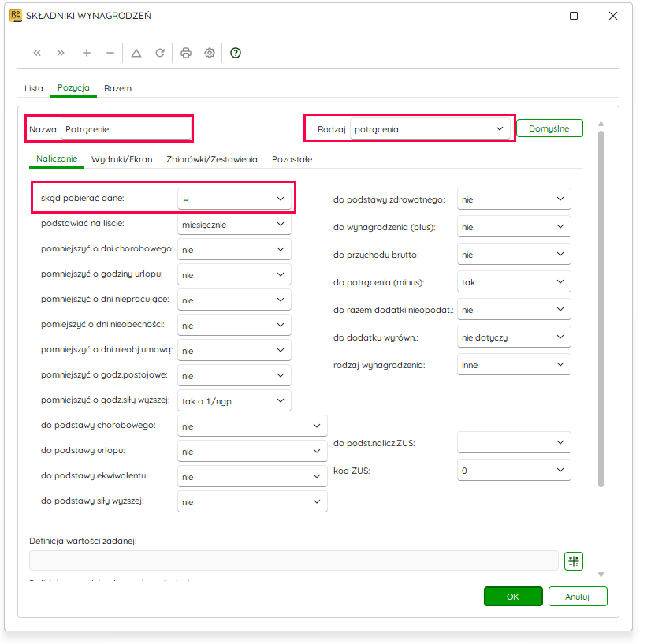651x644 pixels.
Task: Click the Anuluj button
Action: pyautogui.click(x=577, y=596)
